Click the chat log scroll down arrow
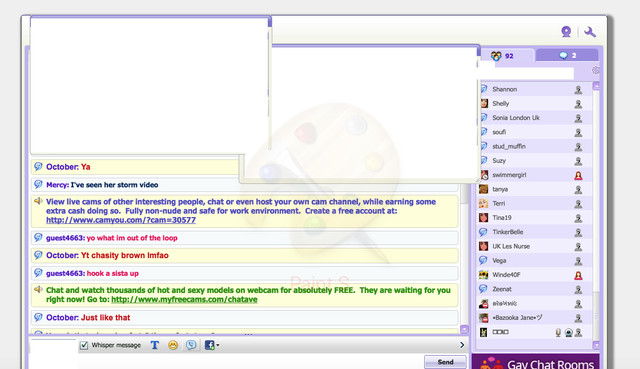This screenshot has width=640, height=369. (464, 329)
